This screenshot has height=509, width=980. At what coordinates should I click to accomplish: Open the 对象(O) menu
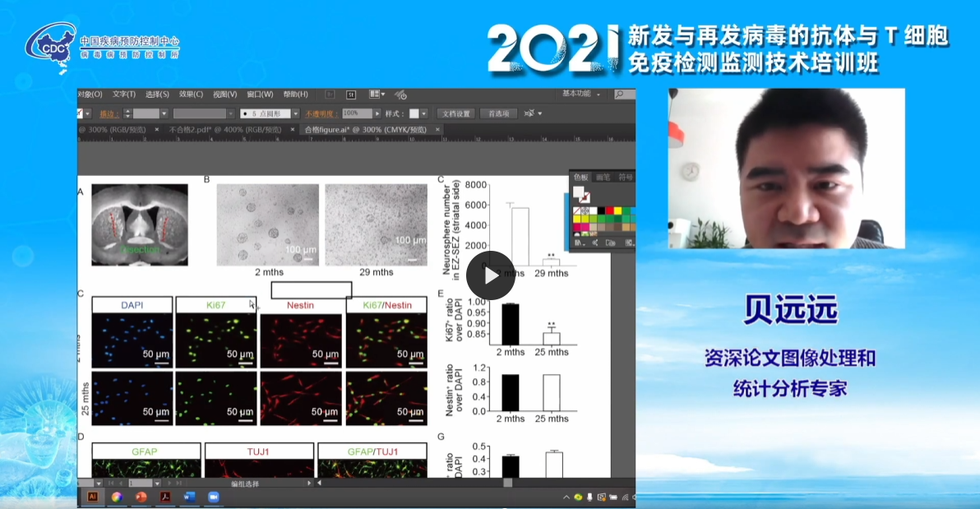pos(90,95)
